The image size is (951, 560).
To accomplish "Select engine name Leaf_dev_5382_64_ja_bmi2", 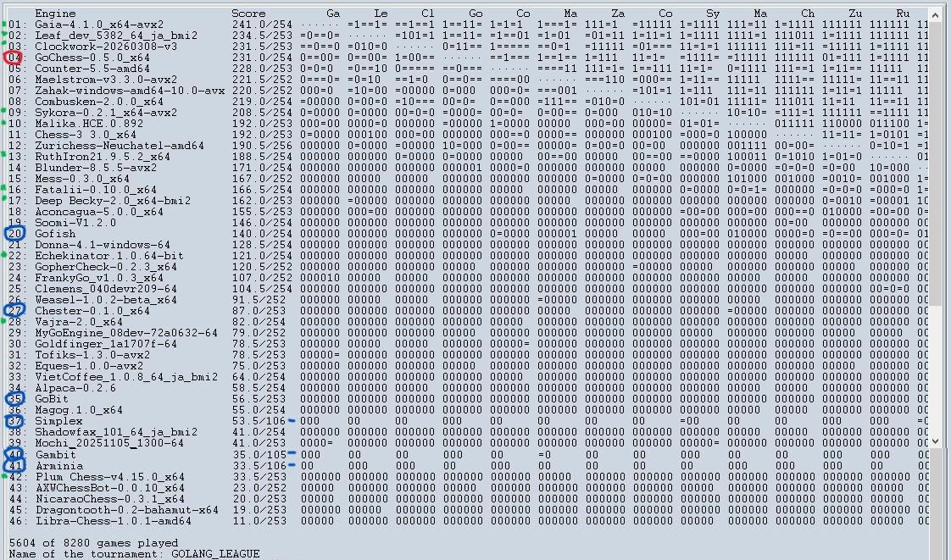I will point(116,36).
